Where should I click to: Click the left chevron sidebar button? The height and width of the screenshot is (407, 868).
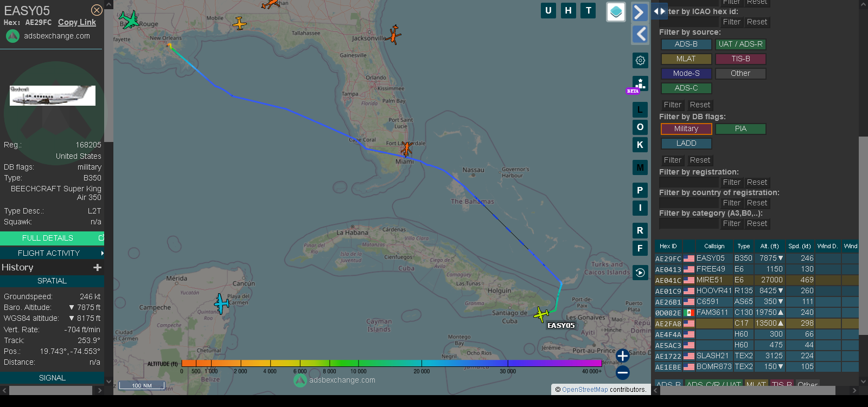(x=640, y=34)
